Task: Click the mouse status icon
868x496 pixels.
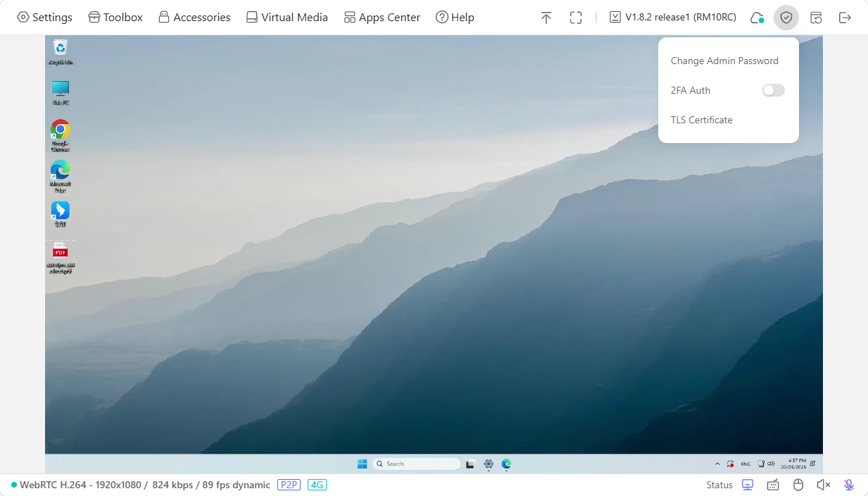Action: pyautogui.click(x=798, y=485)
